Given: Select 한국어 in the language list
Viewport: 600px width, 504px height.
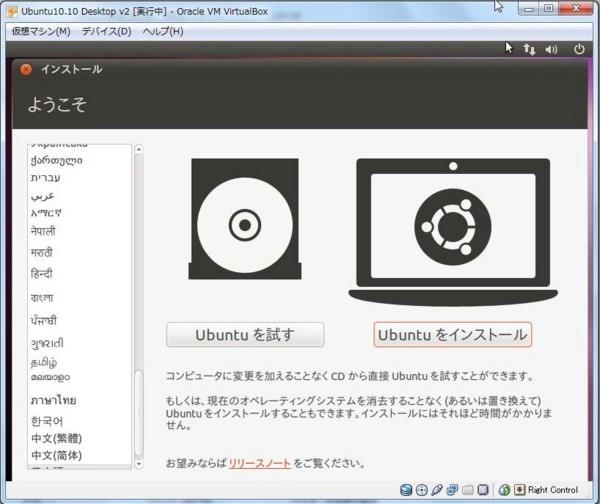Looking at the screenshot, I should tap(47, 421).
